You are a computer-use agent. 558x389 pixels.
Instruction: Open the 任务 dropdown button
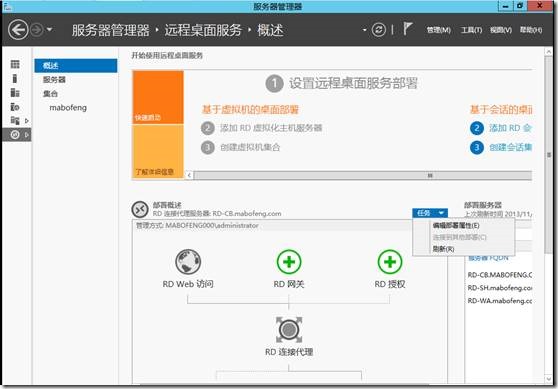(430, 213)
